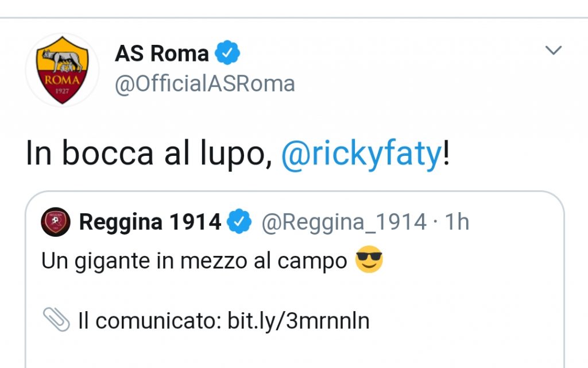This screenshot has width=588, height=368.
Task: Open the AS Roma display name
Action: (x=162, y=53)
